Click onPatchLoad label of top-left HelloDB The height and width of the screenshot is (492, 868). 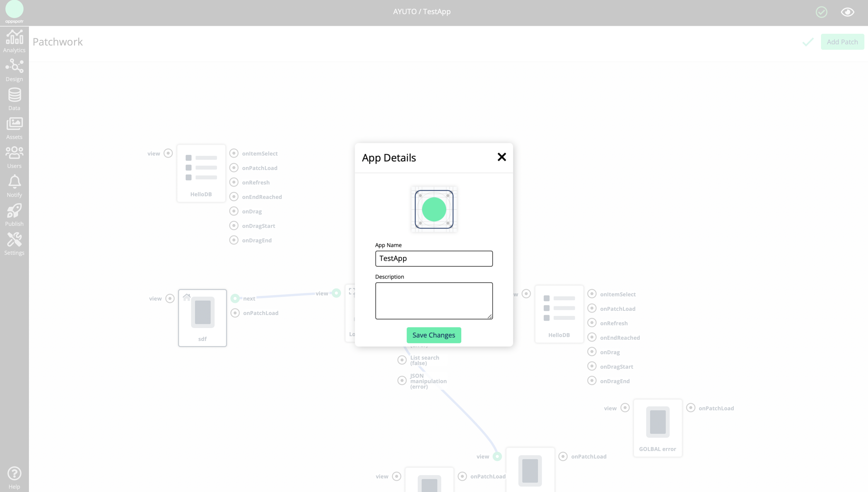[260, 168]
